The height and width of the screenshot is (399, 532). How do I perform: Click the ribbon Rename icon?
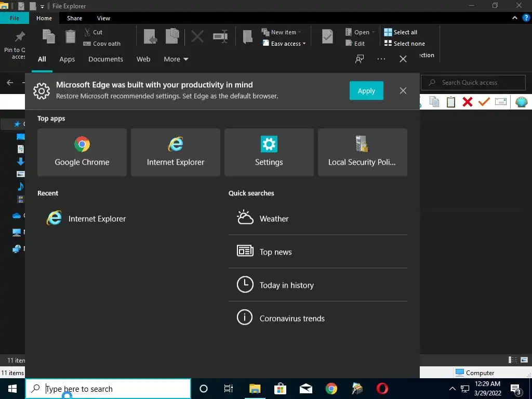pos(220,36)
